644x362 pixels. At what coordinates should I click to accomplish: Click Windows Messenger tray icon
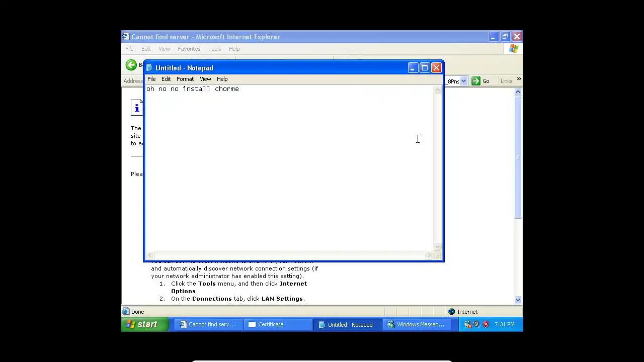coord(467,324)
